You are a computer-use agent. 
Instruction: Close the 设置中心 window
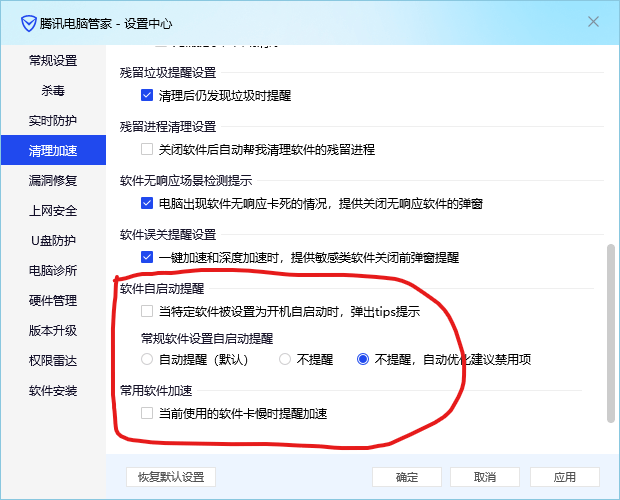click(x=593, y=22)
